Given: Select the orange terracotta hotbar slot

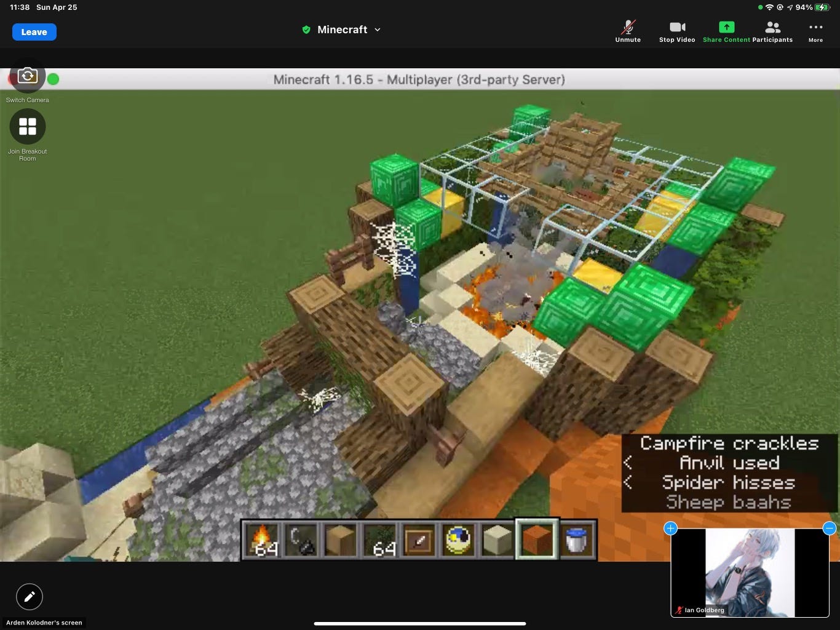Looking at the screenshot, I should tap(537, 539).
